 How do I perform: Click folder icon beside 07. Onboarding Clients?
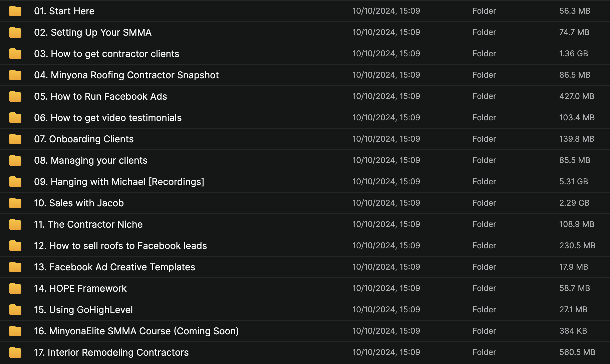[x=15, y=139]
